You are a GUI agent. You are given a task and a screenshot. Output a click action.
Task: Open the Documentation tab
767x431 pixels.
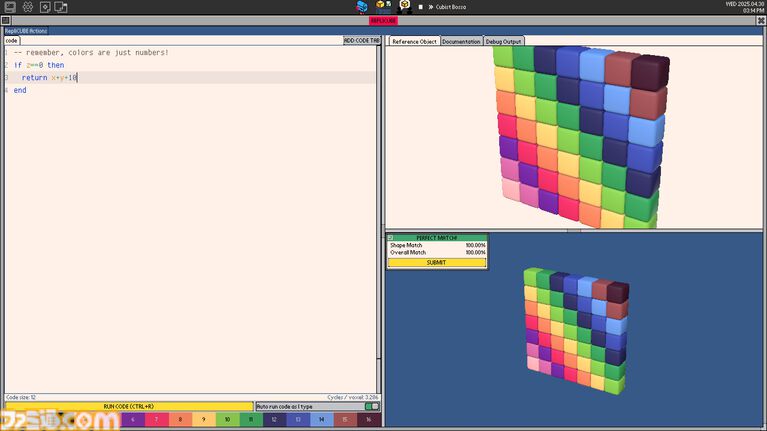(x=461, y=42)
